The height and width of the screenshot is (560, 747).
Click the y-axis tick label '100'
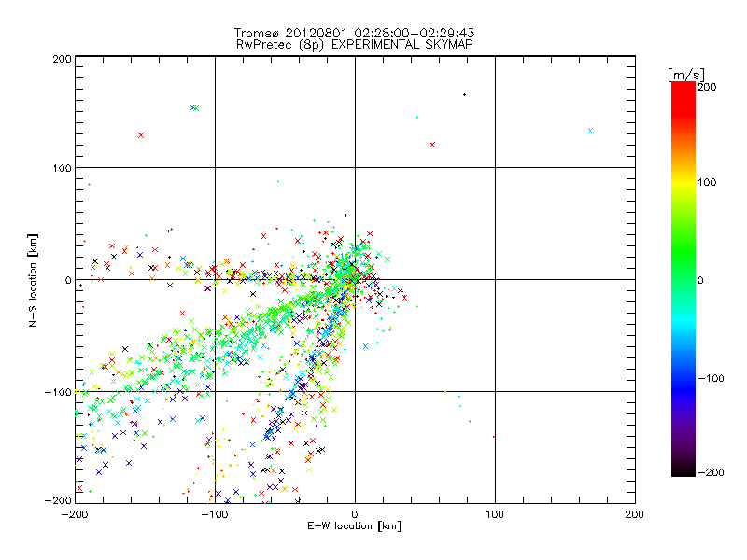62,168
